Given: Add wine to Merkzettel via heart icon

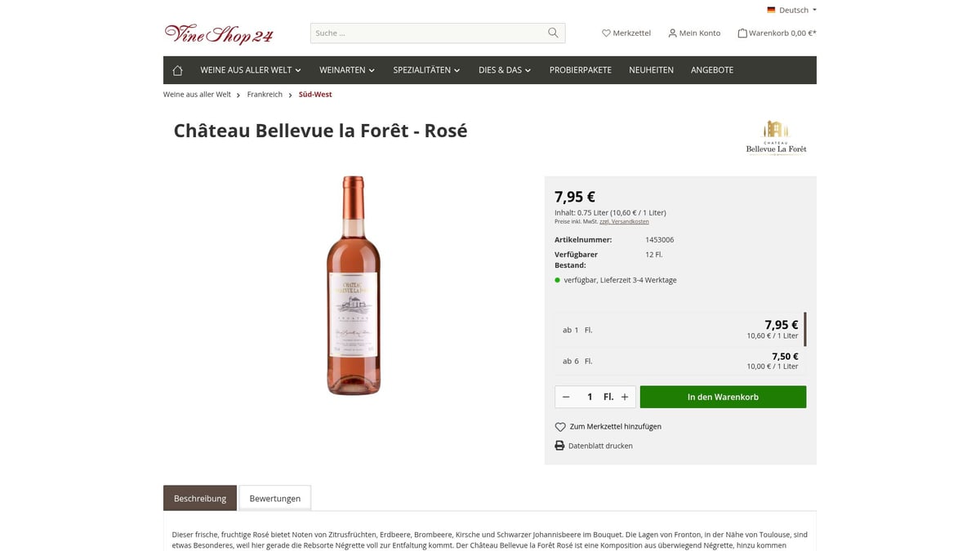Looking at the screenshot, I should pyautogui.click(x=560, y=426).
